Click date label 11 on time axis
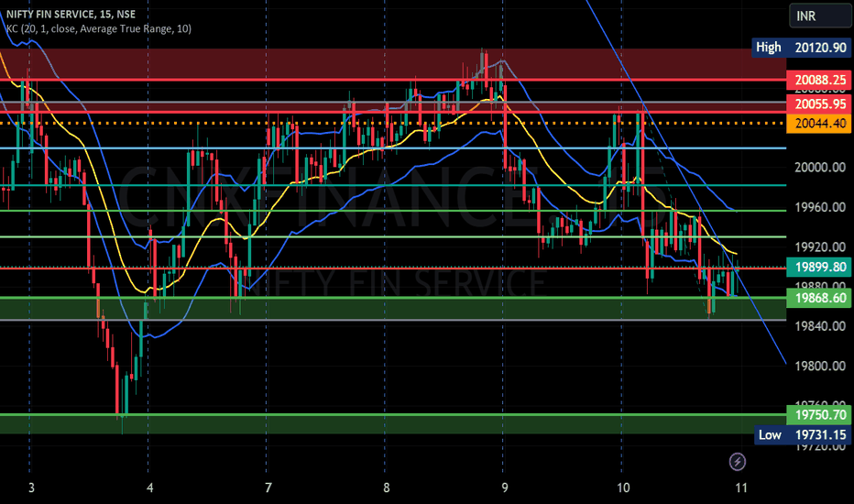Image resolution: width=854 pixels, height=504 pixels. pyautogui.click(x=741, y=488)
